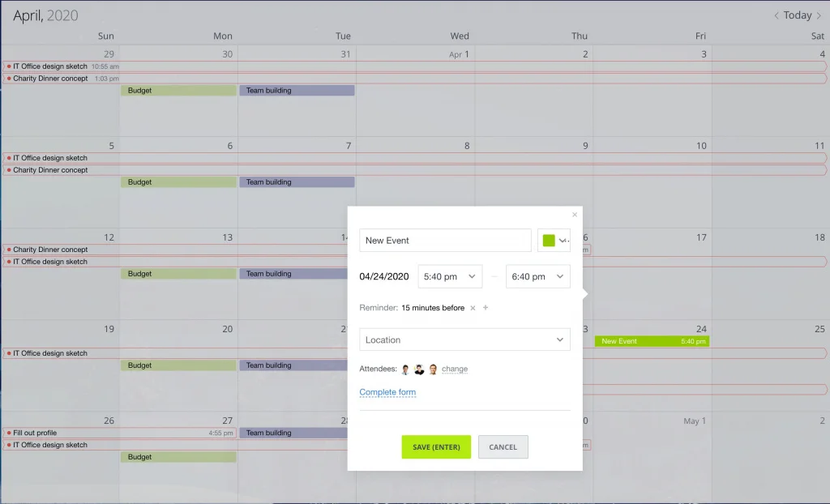Open the Complete form link
Screen dimensions: 830x504
tap(387, 391)
